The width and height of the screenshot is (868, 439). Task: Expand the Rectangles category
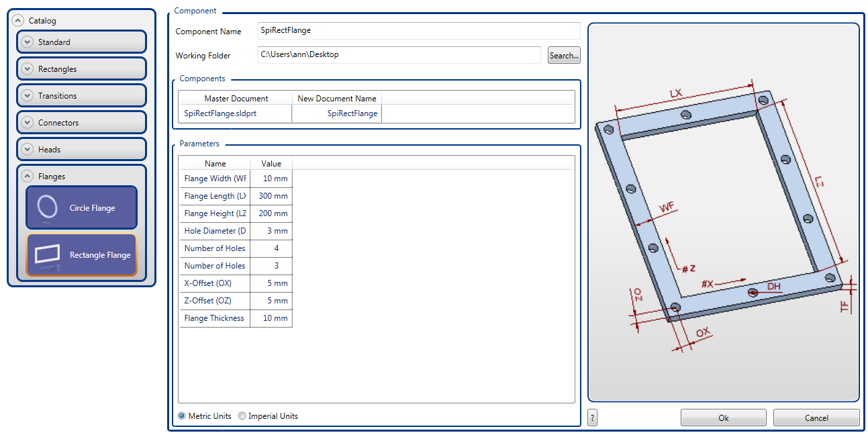pyautogui.click(x=27, y=69)
